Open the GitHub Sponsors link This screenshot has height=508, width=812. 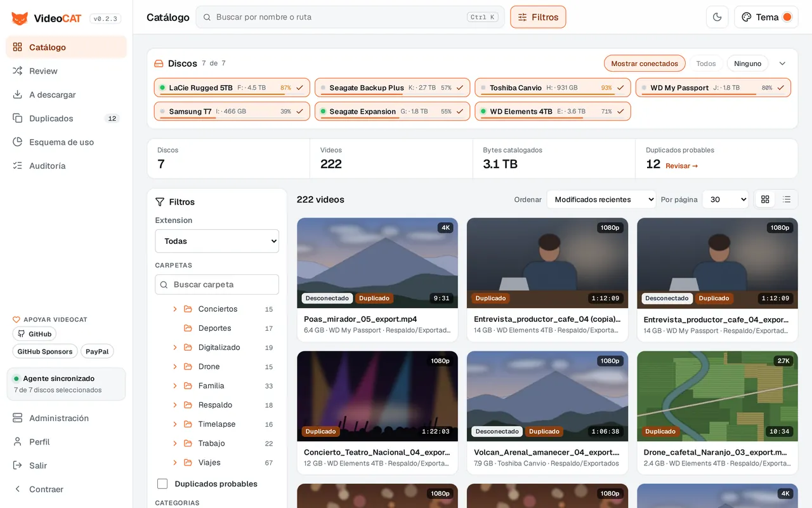(45, 351)
